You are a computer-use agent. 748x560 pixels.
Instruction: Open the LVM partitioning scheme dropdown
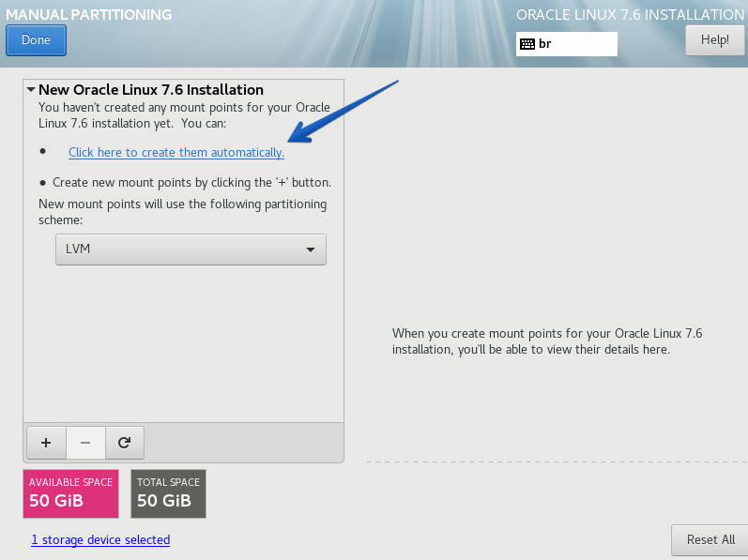point(190,250)
